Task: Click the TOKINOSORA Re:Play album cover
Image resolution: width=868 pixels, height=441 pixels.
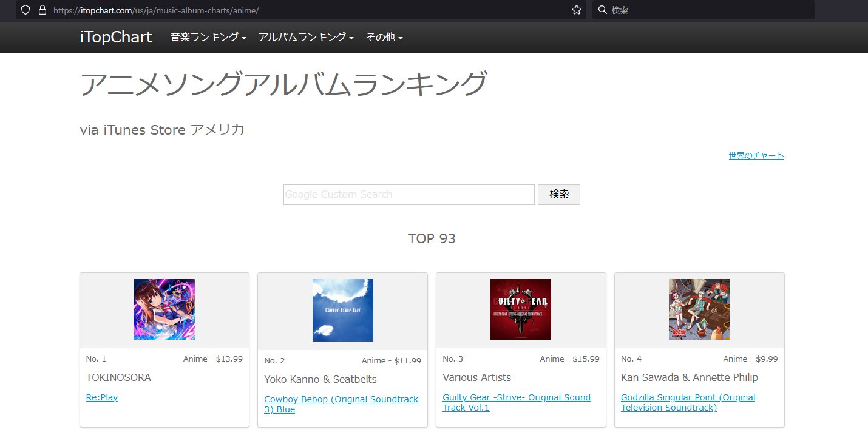Action: pyautogui.click(x=164, y=309)
